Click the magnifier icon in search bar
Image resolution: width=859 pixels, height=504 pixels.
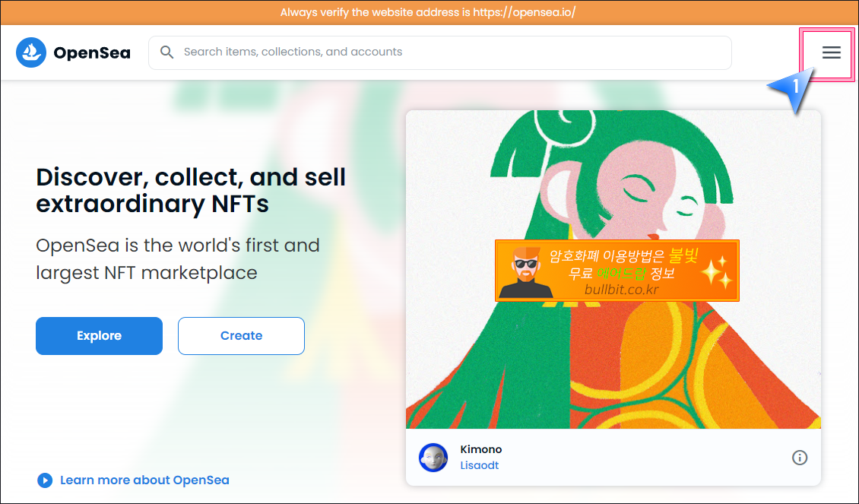(x=166, y=52)
